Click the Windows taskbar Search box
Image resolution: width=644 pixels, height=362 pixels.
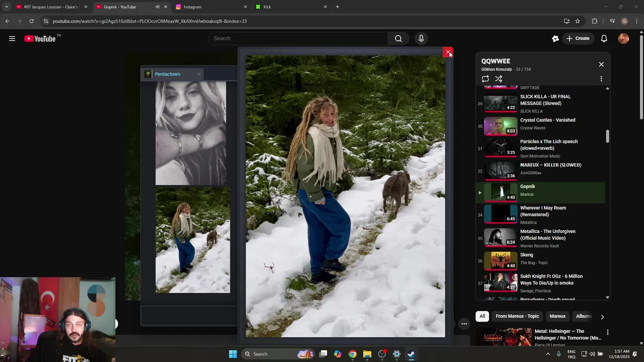coord(278,354)
